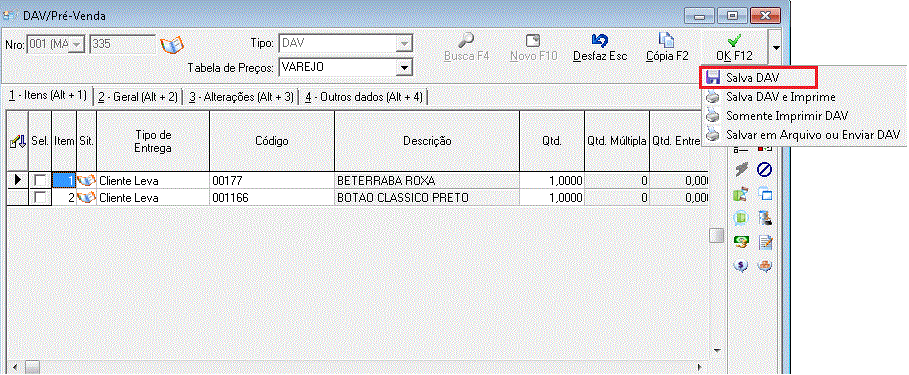This screenshot has width=909, height=375.
Task: Click the blue overlapping windows icon
Action: coord(765,194)
